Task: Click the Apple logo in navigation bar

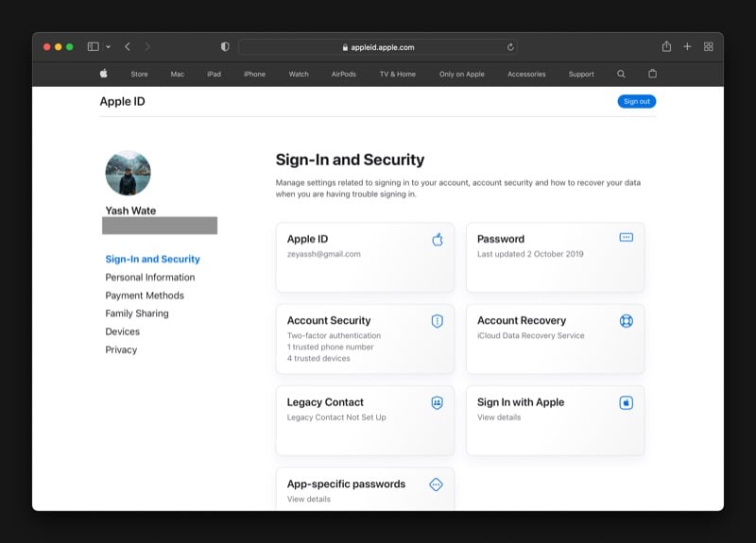Action: tap(104, 74)
